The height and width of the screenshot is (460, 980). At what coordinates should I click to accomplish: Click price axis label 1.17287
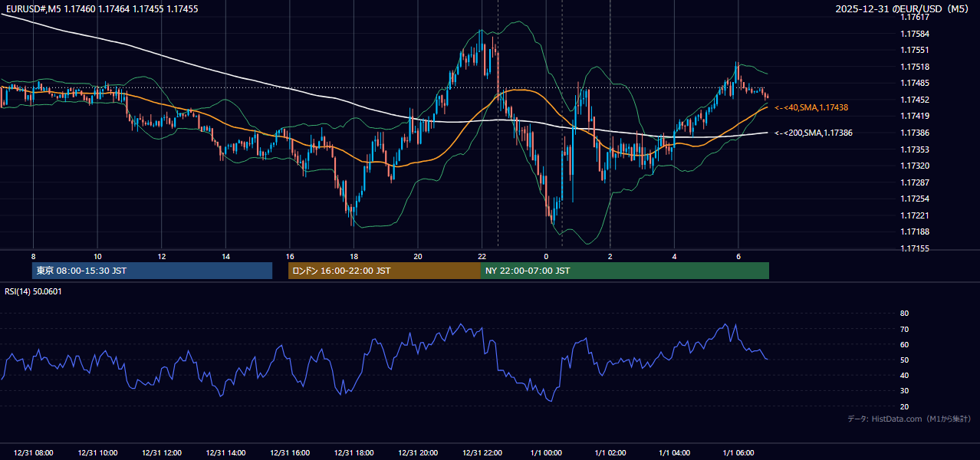(914, 182)
